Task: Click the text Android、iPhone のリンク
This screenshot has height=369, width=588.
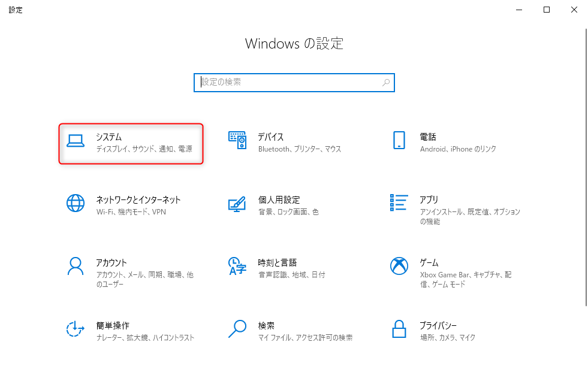Action: click(458, 149)
